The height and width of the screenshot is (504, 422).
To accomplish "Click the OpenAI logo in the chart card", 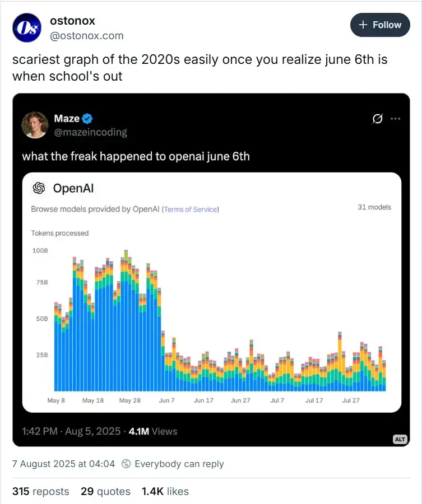I will (39, 188).
